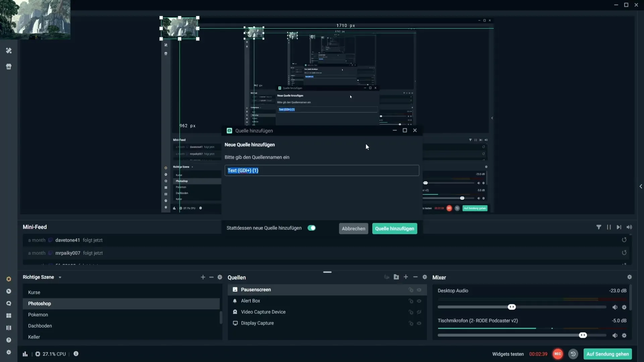The height and width of the screenshot is (362, 644).
Task: Add a source folder in Quellen
Action: [x=396, y=277]
